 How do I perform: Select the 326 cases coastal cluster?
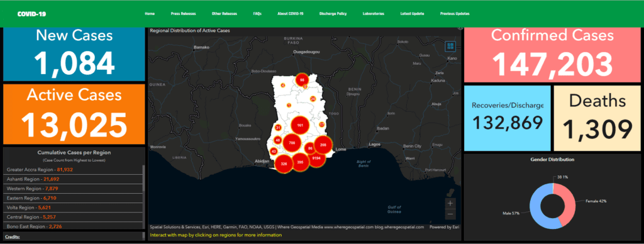pyautogui.click(x=284, y=164)
